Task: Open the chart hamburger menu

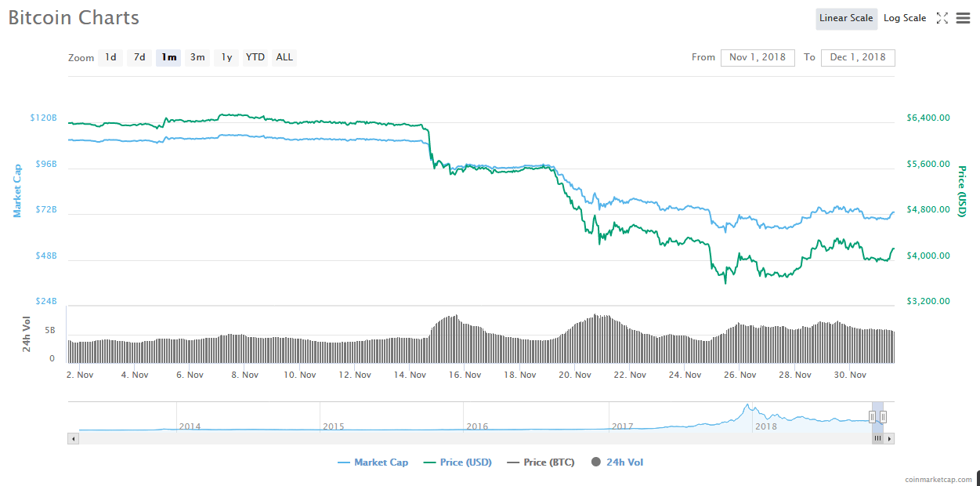Action: [x=964, y=18]
